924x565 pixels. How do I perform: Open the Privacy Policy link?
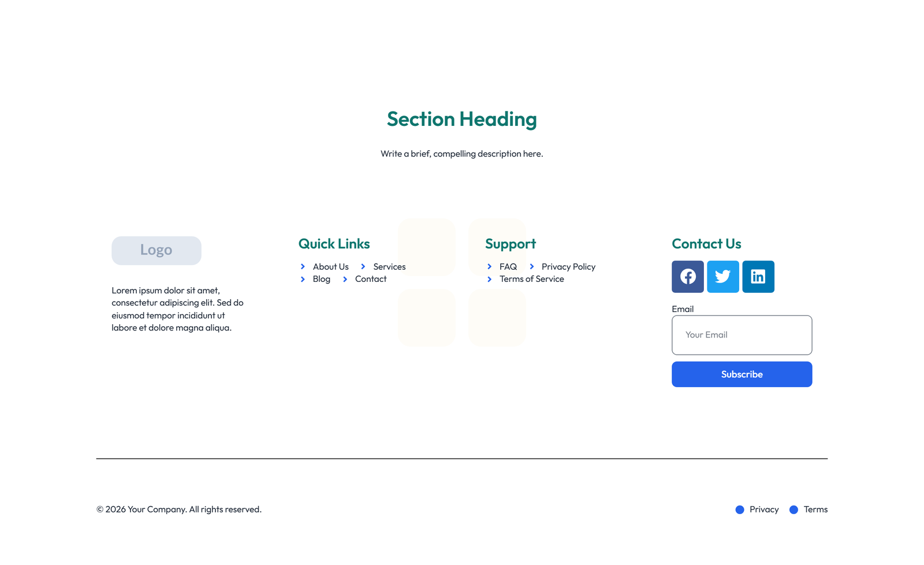568,266
